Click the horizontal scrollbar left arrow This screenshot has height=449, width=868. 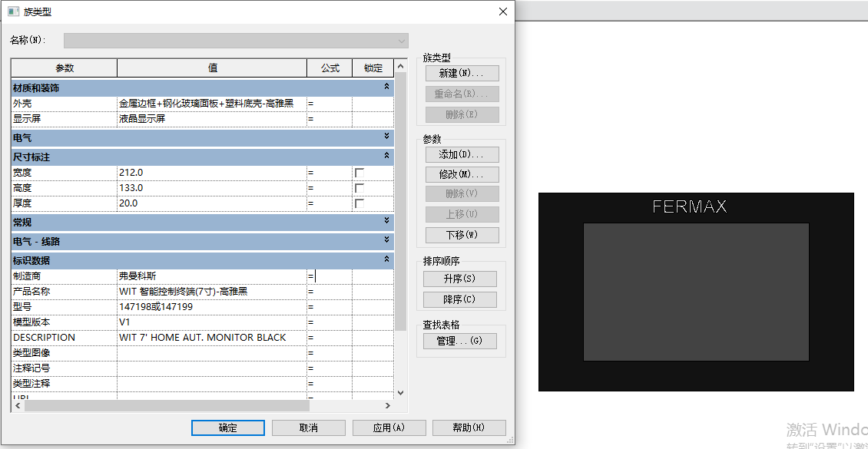tap(17, 406)
